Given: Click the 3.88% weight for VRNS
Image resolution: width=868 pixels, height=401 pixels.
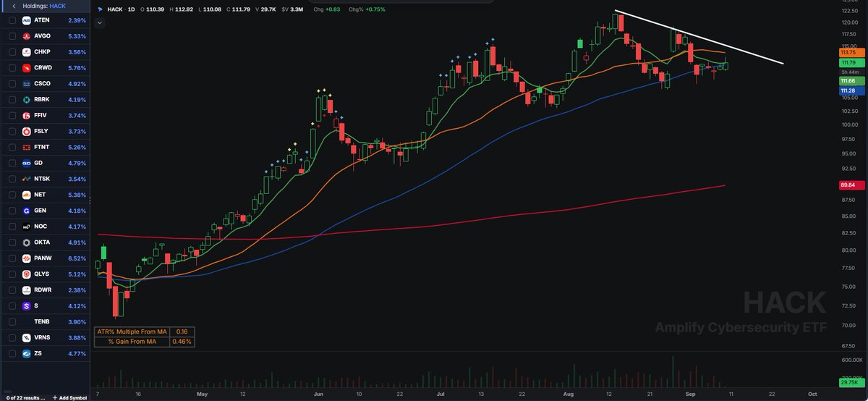Looking at the screenshot, I should point(77,338).
